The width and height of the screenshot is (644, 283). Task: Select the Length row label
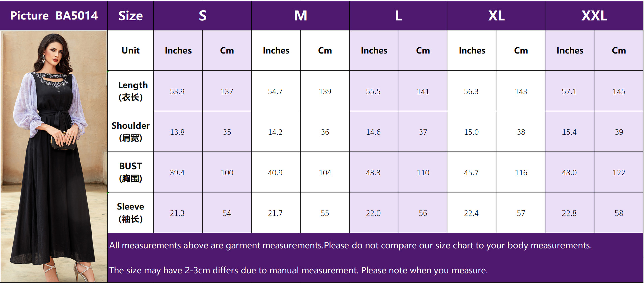click(x=130, y=91)
